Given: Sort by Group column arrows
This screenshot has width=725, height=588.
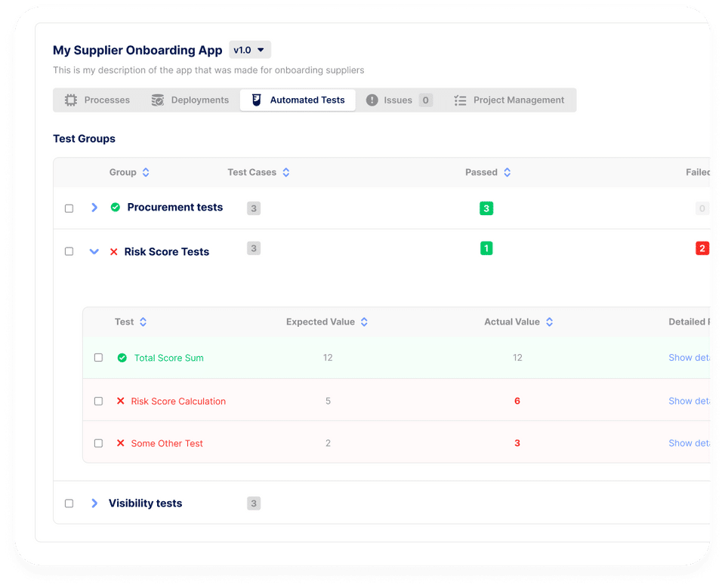Looking at the screenshot, I should click(x=146, y=172).
